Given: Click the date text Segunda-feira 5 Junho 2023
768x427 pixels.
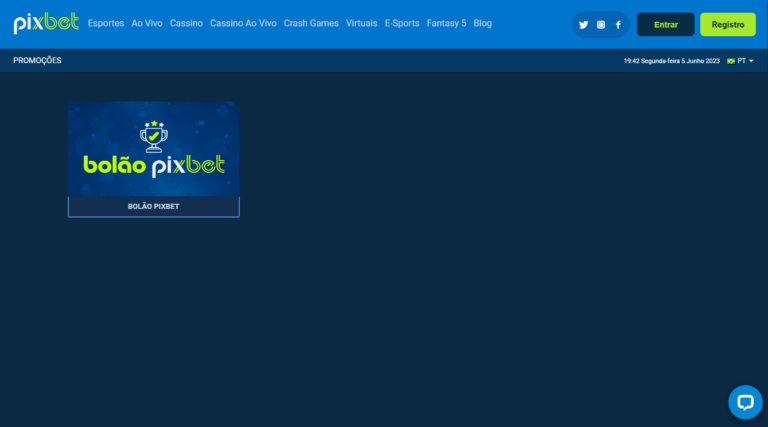Looking at the screenshot, I should 680,61.
